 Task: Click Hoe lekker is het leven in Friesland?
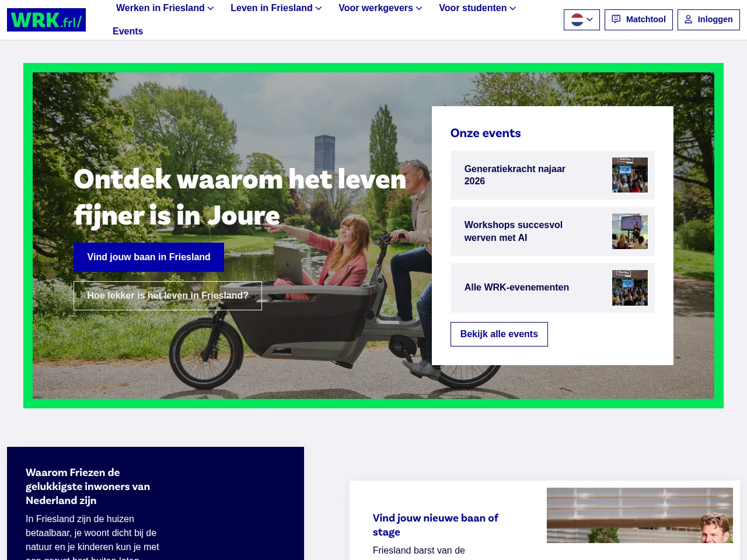[x=167, y=296]
